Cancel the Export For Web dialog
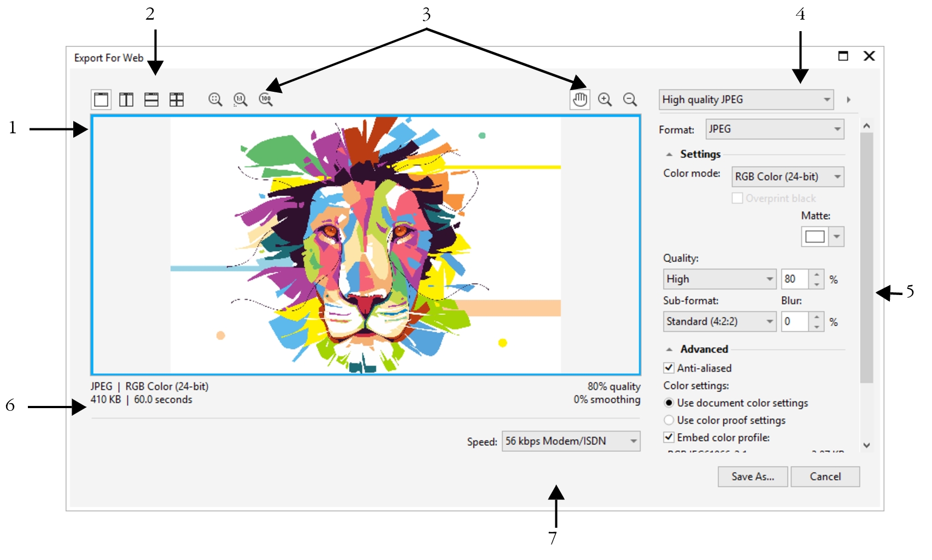Viewport: 932px width, 560px height. (x=825, y=476)
